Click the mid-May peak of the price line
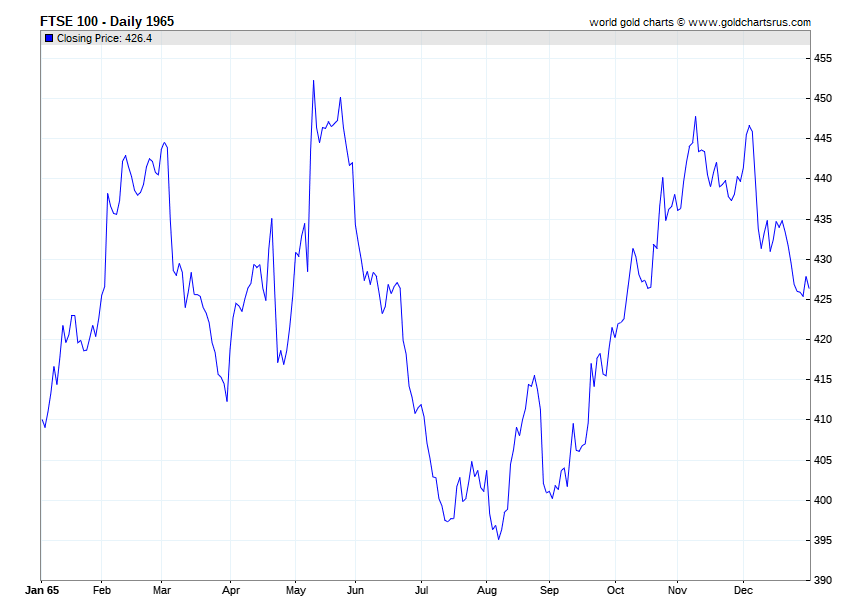 click(313, 81)
